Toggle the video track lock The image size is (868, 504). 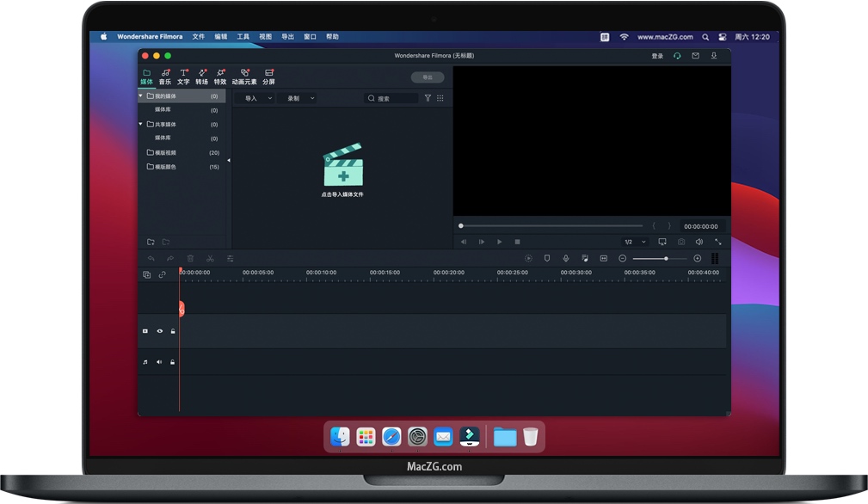click(x=173, y=331)
